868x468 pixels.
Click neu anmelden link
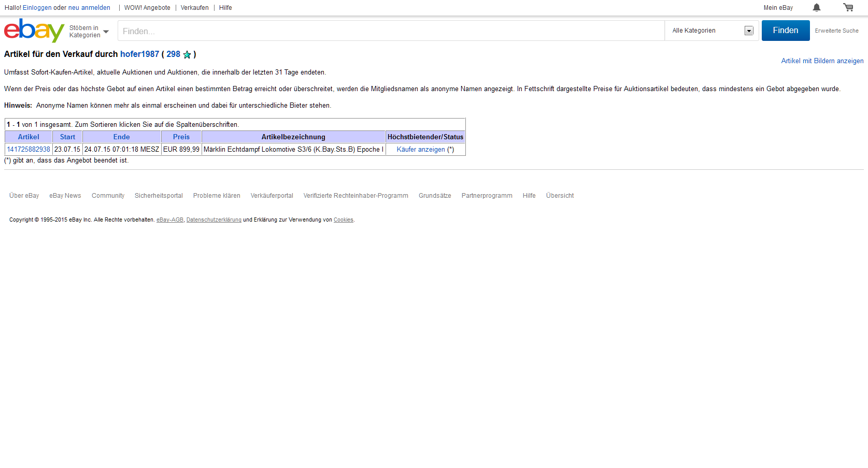(x=89, y=8)
